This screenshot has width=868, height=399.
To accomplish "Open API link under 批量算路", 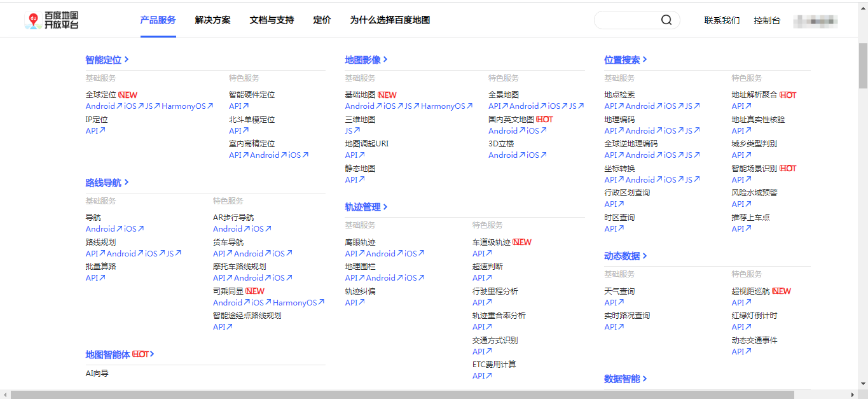I will click(x=95, y=277).
